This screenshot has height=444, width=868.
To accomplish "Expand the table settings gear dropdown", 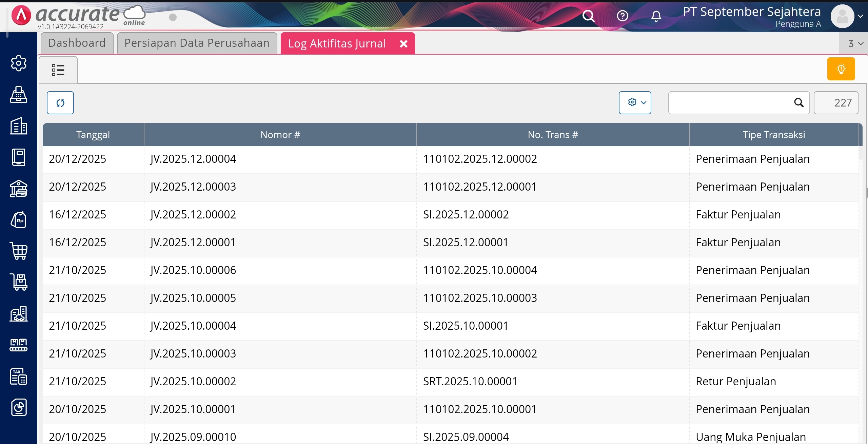I will (x=635, y=102).
